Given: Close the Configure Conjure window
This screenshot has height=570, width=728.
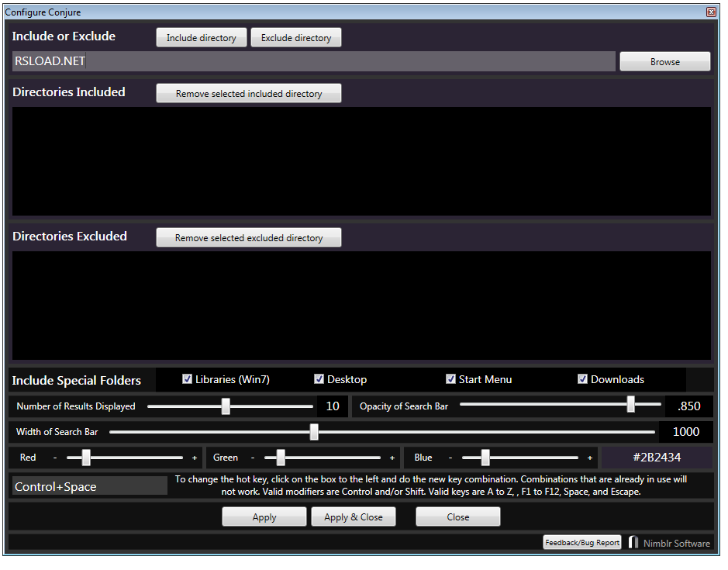Looking at the screenshot, I should [x=711, y=12].
